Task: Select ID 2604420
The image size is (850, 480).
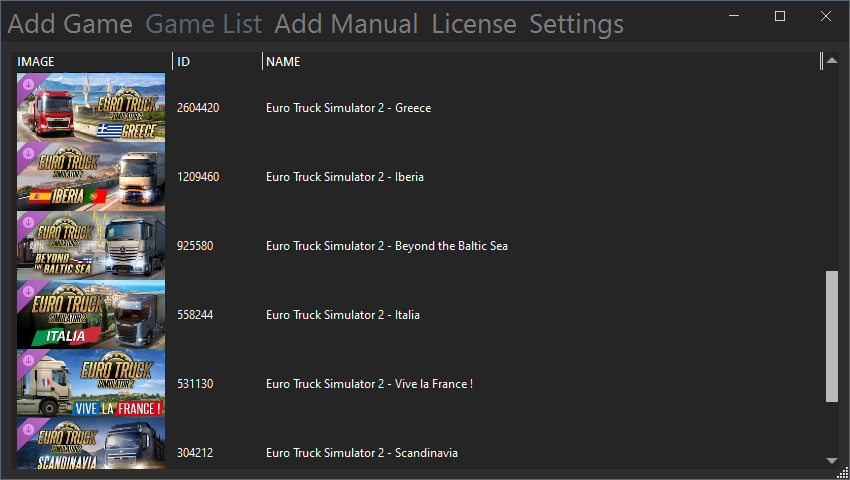Action: tap(198, 108)
